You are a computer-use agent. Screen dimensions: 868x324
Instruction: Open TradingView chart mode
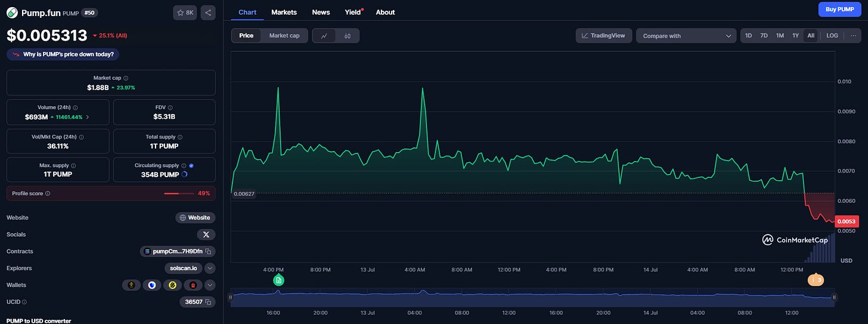(x=603, y=36)
